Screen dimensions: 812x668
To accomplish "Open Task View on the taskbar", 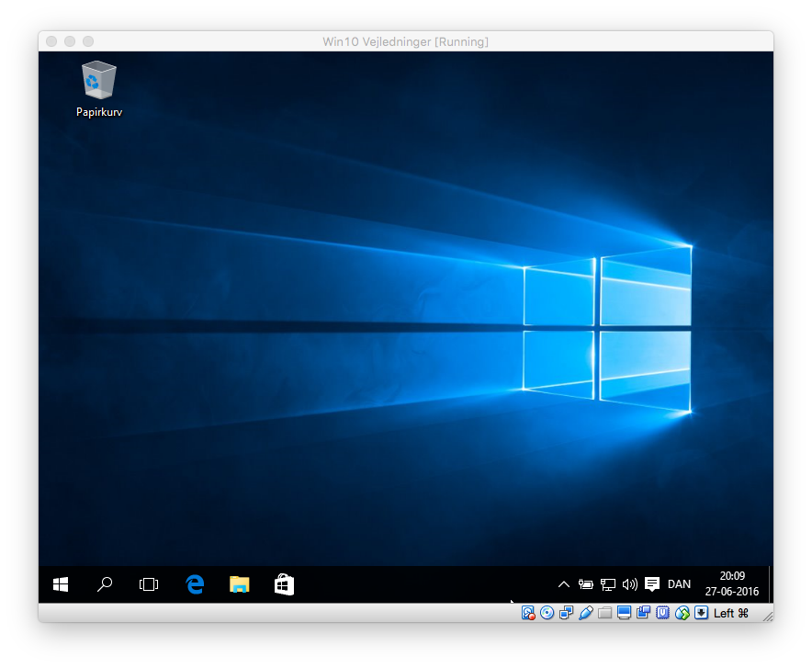I will point(149,584).
